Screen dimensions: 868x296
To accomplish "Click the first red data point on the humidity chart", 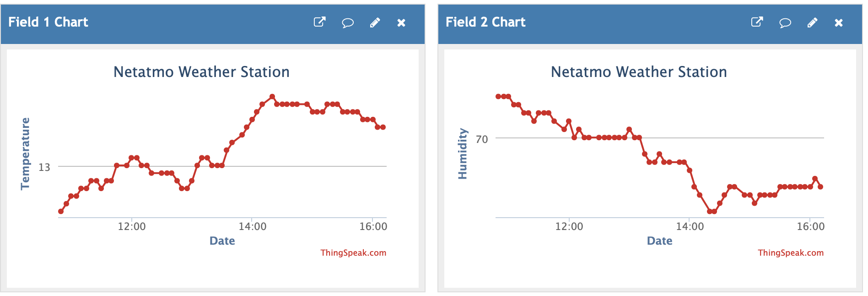I will [498, 96].
